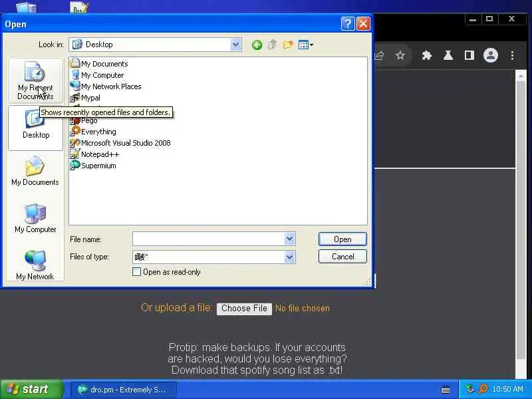Select Desktop in the places bar
The height and width of the screenshot is (399, 532).
(x=36, y=128)
